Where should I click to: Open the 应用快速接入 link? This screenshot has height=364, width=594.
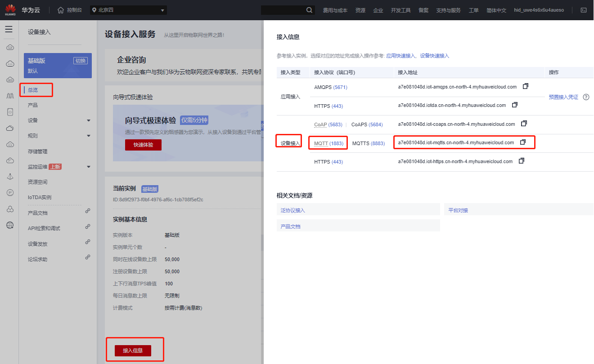(400, 56)
